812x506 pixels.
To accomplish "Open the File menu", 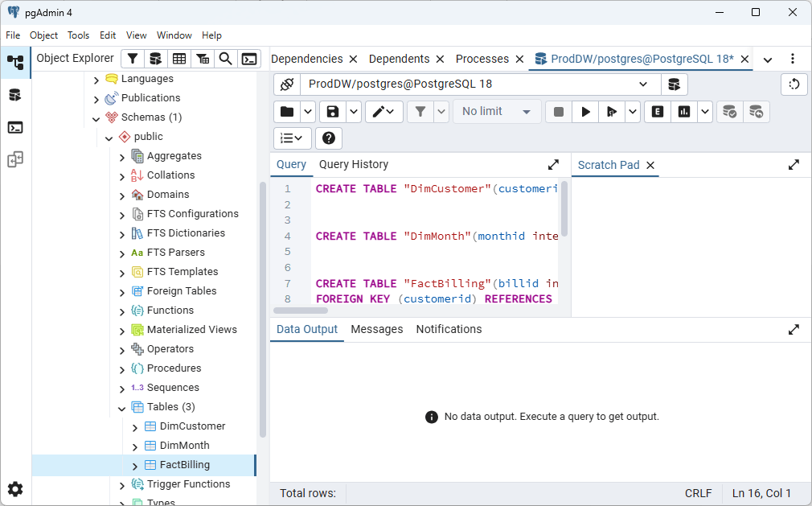I will tap(13, 35).
